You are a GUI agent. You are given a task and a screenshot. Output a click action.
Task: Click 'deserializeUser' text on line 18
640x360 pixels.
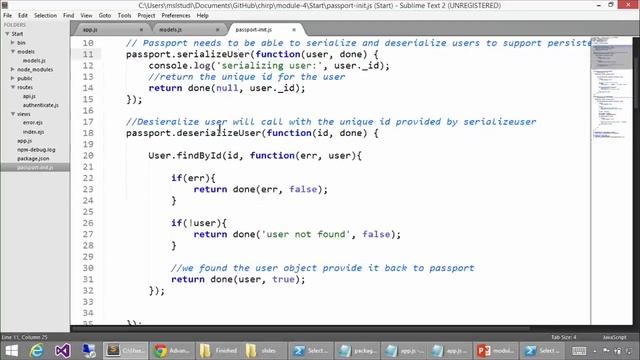click(x=218, y=133)
